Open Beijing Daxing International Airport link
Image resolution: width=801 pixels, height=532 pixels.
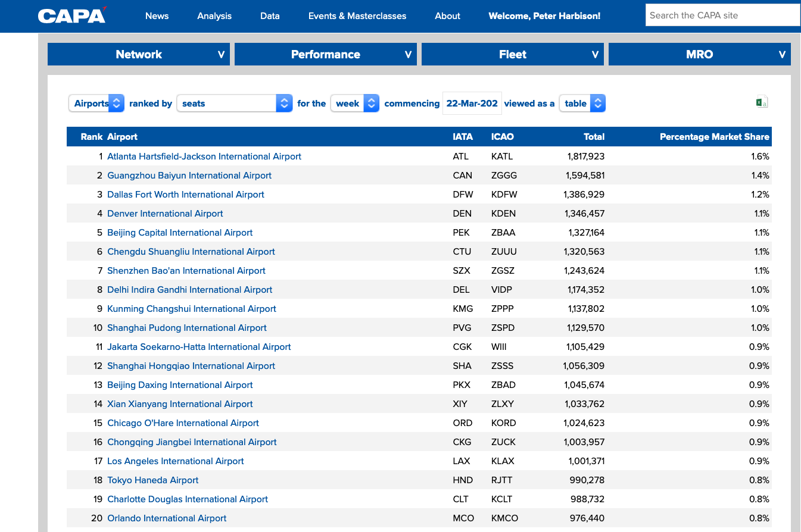coord(180,385)
